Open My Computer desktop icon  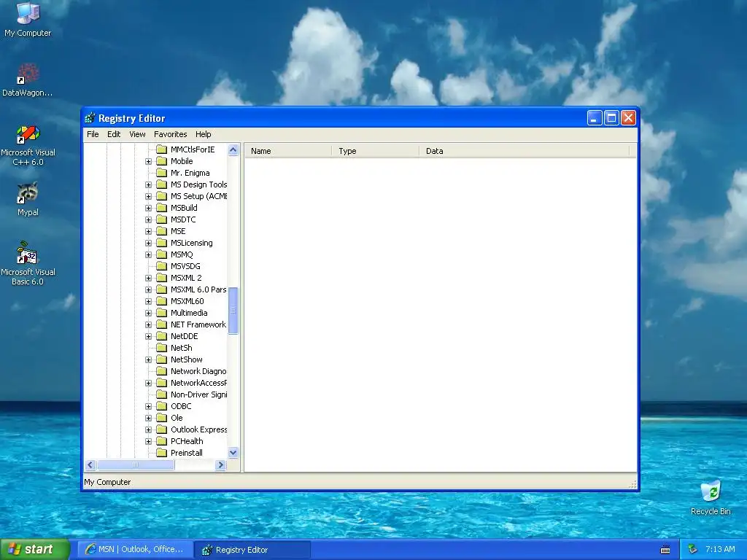pyautogui.click(x=28, y=19)
